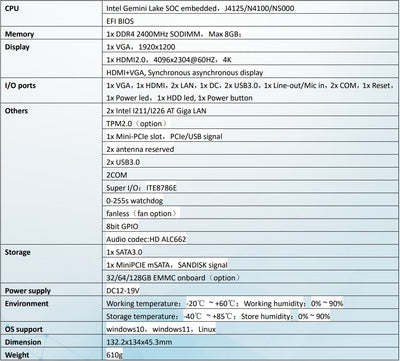Click the I/O ports row label
Viewport: 400px width, 361px height.
coord(20,86)
